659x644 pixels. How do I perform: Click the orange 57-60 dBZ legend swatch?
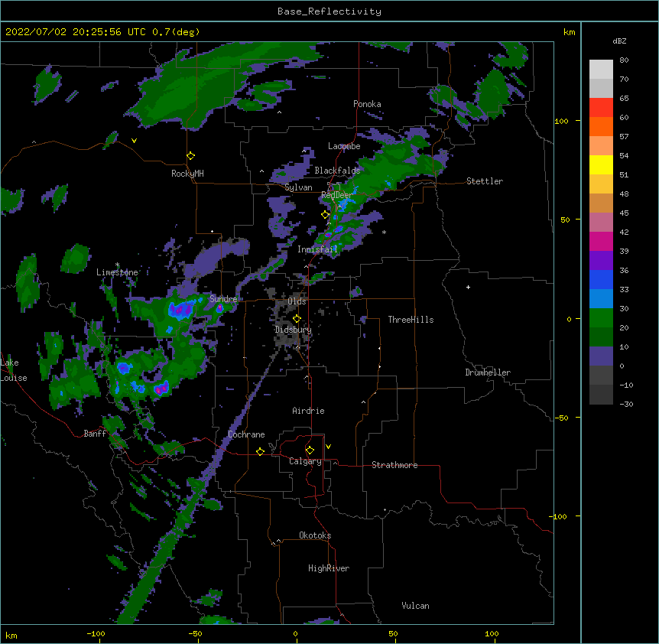(x=601, y=126)
